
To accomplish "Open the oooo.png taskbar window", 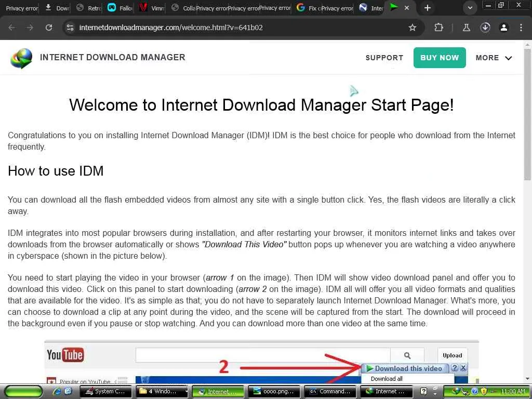I will tap(274, 392).
